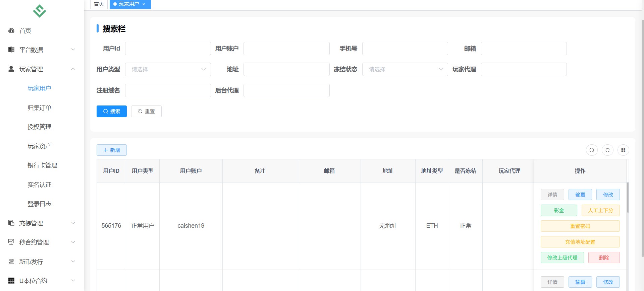Open 银行卡管理 sidebar item
The height and width of the screenshot is (291, 644).
pyautogui.click(x=42, y=165)
